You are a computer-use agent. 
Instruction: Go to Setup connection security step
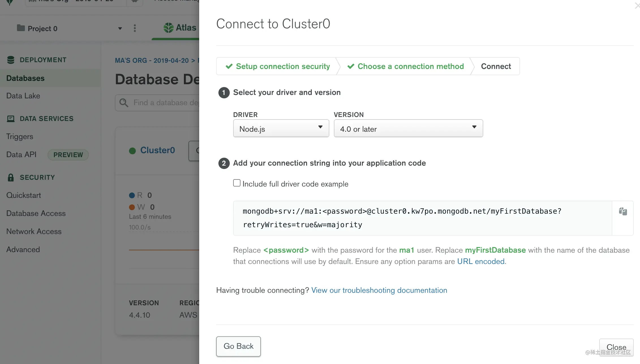tap(278, 66)
